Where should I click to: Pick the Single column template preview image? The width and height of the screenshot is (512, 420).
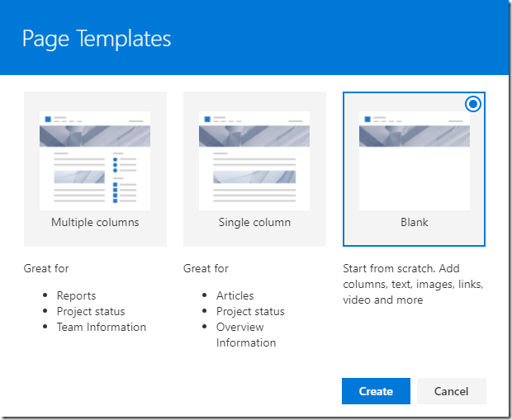coord(254,160)
